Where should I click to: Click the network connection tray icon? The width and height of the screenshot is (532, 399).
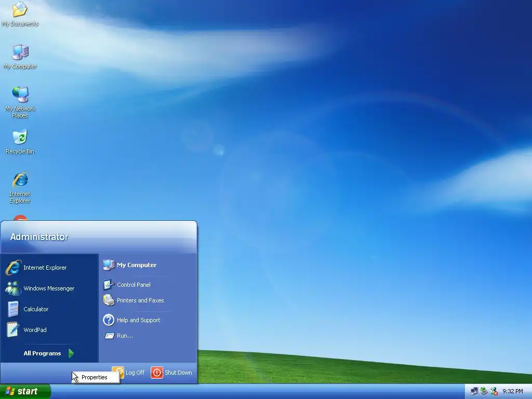coord(474,392)
